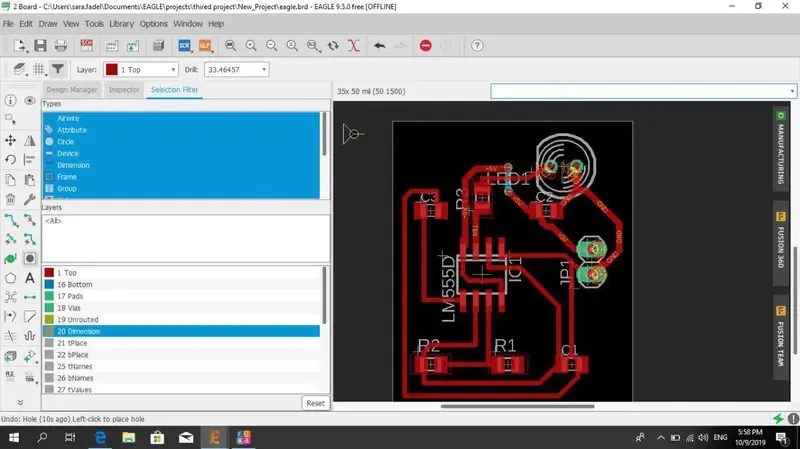
Task: Toggle the 16 Bottom layer entry
Action: (74, 284)
